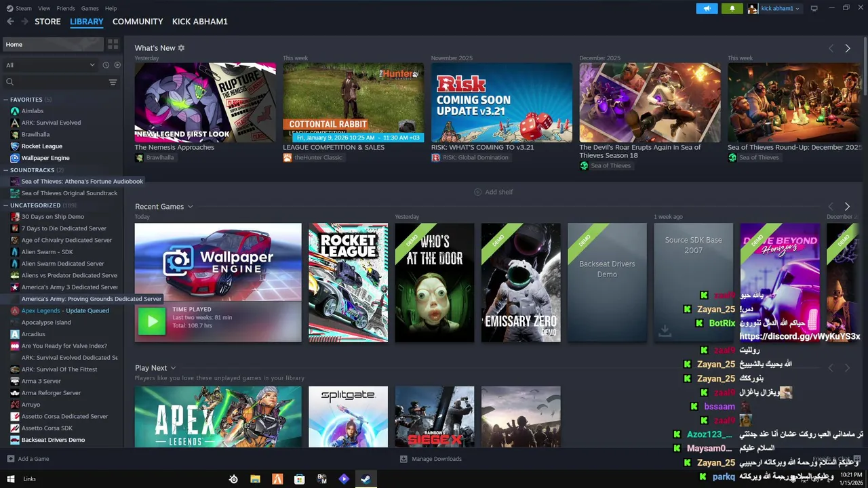Open the All library filter dropdown
The height and width of the screenshot is (488, 868).
(x=50, y=65)
